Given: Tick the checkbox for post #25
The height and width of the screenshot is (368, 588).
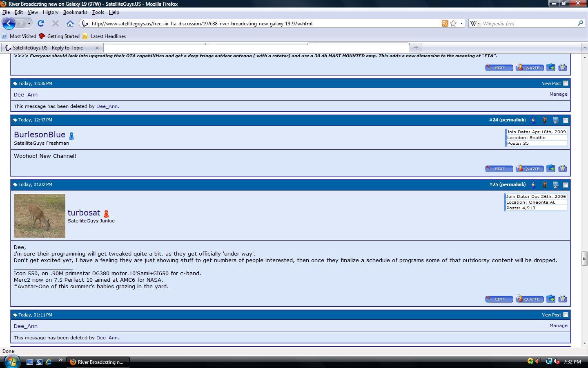Looking at the screenshot, I should pyautogui.click(x=566, y=185).
